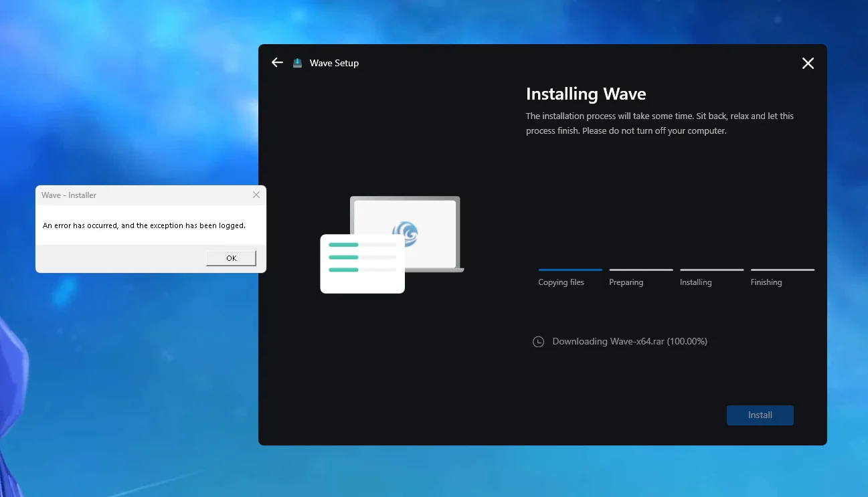This screenshot has width=868, height=497.
Task: Click OK in the error dialog
Action: tap(231, 258)
